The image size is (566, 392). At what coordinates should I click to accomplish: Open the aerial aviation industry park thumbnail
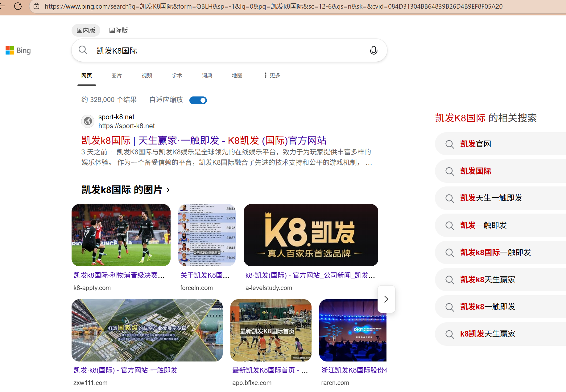pyautogui.click(x=147, y=330)
